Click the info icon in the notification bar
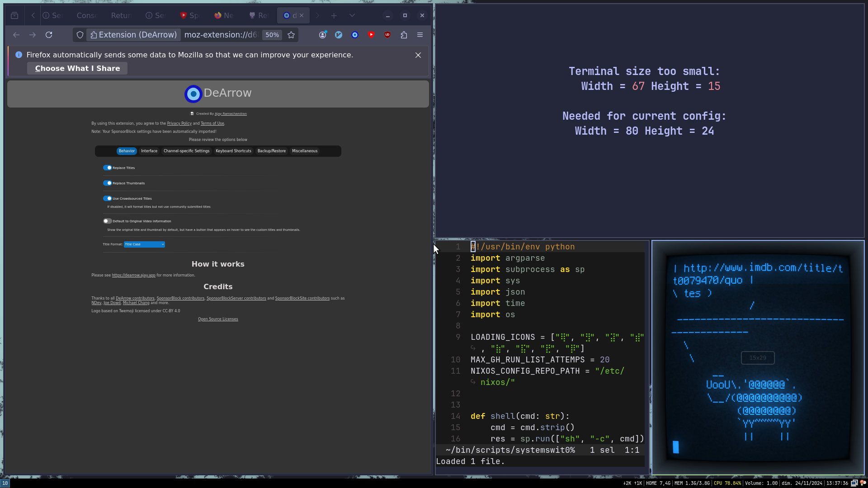 tap(19, 55)
